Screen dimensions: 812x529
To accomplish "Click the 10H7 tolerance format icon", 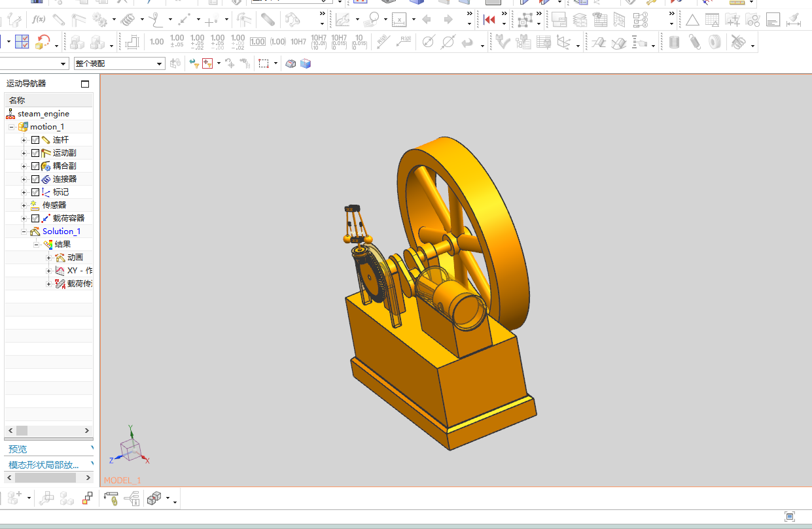I will (x=298, y=42).
